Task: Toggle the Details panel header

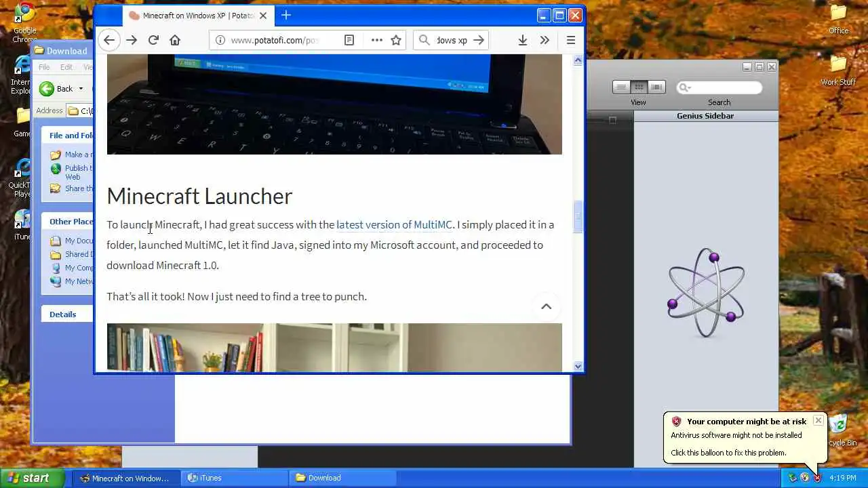Action: click(x=68, y=314)
